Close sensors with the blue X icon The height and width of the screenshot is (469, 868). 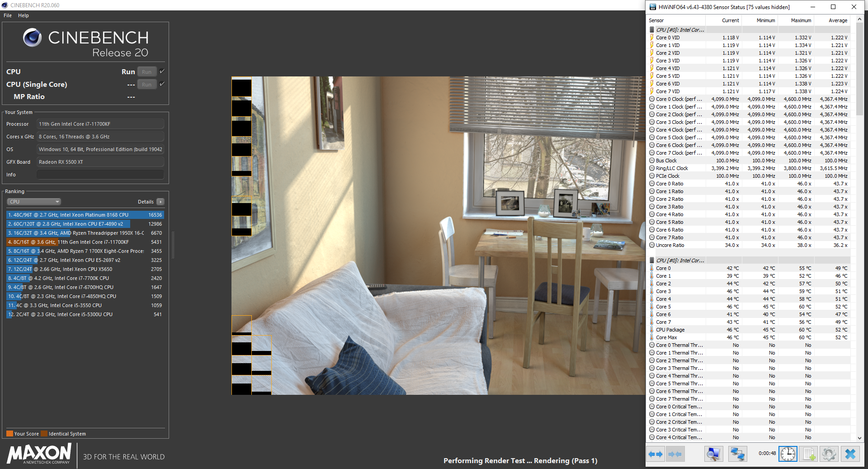[x=850, y=454]
